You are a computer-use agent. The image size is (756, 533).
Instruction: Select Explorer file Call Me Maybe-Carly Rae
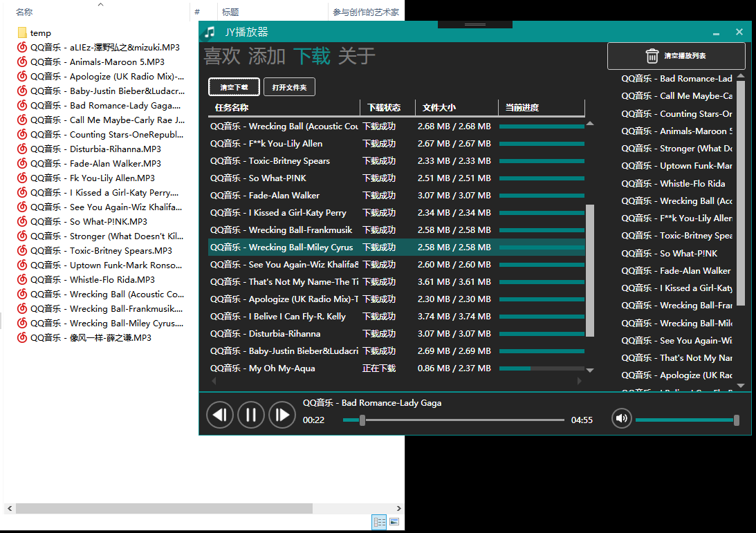coord(101,120)
